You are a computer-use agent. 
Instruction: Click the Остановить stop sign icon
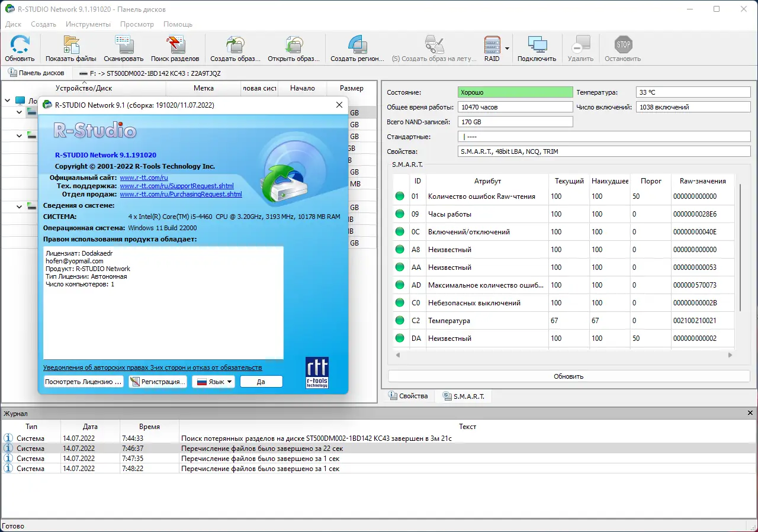point(623,44)
